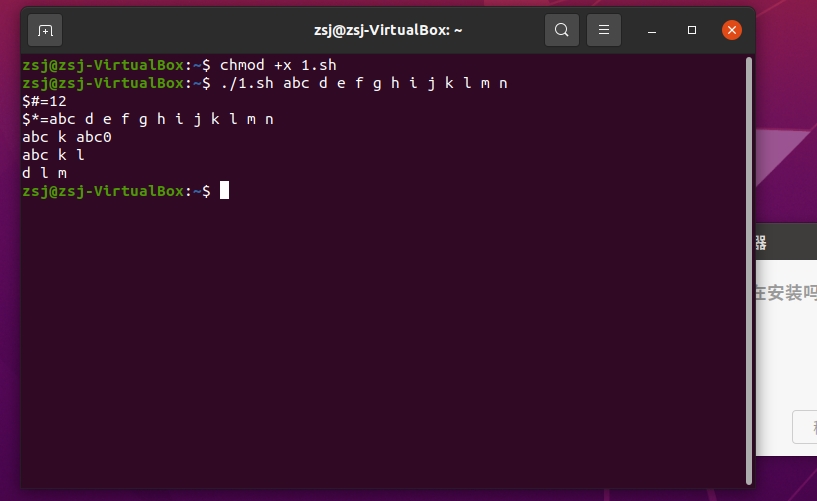Open a new terminal tab
This screenshot has height=501, width=817.
pos(45,30)
